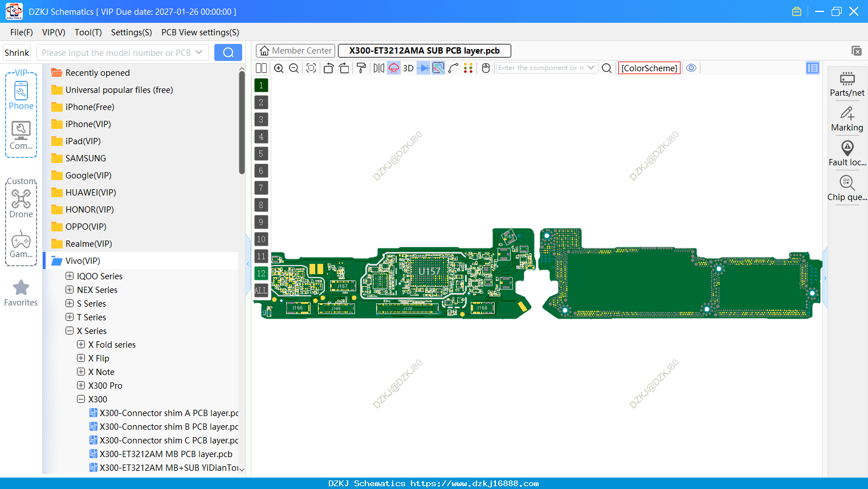This screenshot has height=489, width=868.
Task: Expand the IQOO Series node
Action: tap(70, 276)
